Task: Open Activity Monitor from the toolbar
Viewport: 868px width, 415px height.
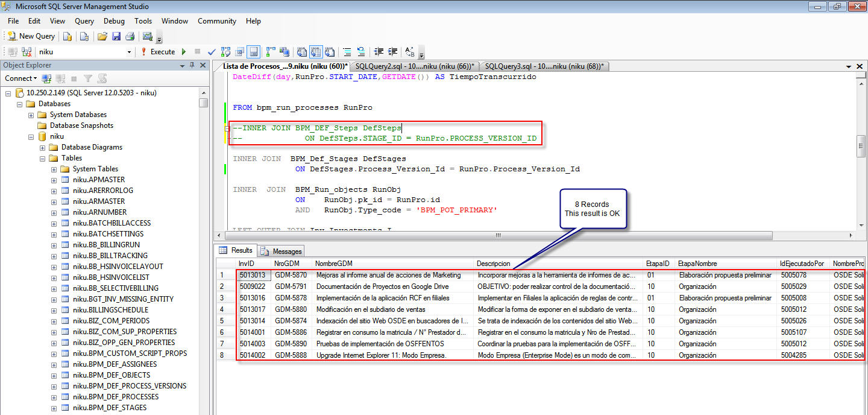Action: point(148,36)
